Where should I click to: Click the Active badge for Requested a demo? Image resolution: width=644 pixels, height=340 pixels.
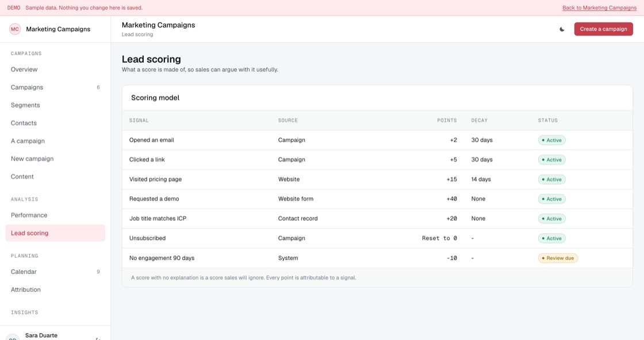pyautogui.click(x=551, y=199)
